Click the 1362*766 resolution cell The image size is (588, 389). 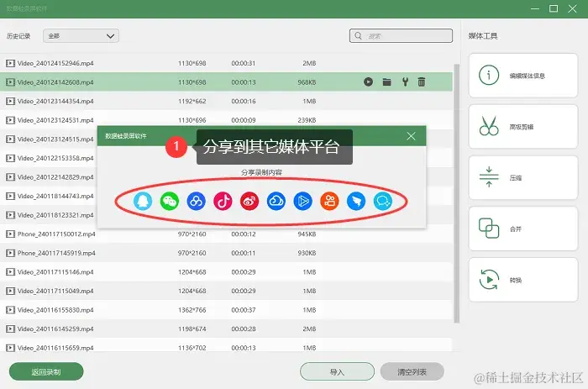pos(192,310)
